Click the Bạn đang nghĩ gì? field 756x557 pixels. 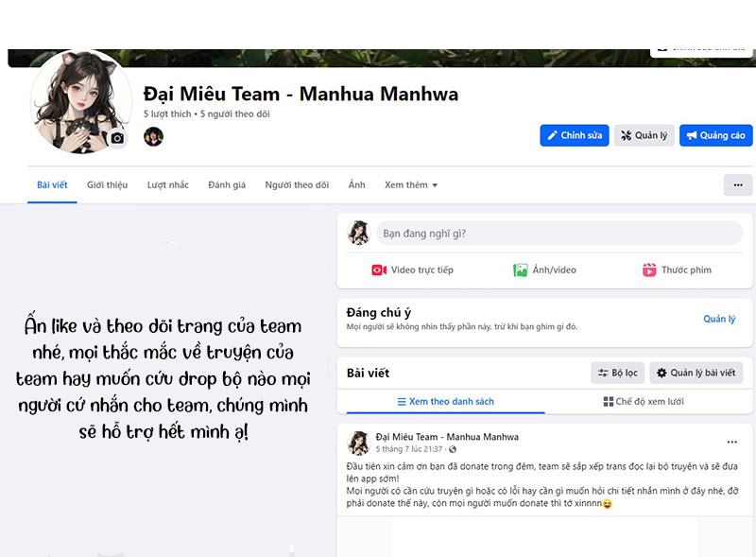pos(559,234)
